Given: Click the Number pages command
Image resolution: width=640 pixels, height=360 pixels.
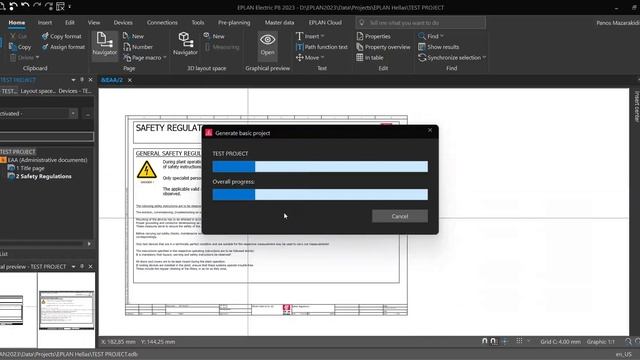Looking at the screenshot, I should (x=138, y=47).
